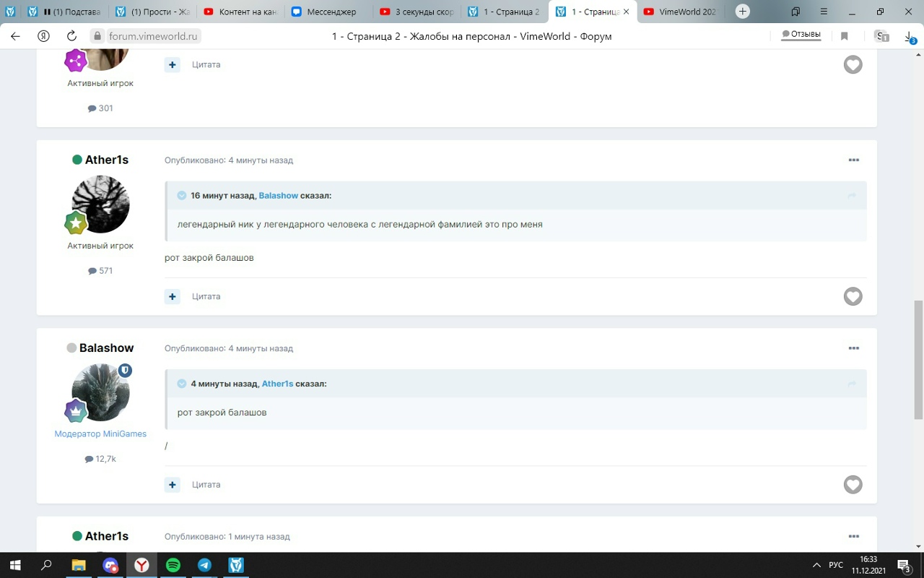Open Telegram from the taskbar
This screenshot has width=924, height=578.
pos(204,565)
